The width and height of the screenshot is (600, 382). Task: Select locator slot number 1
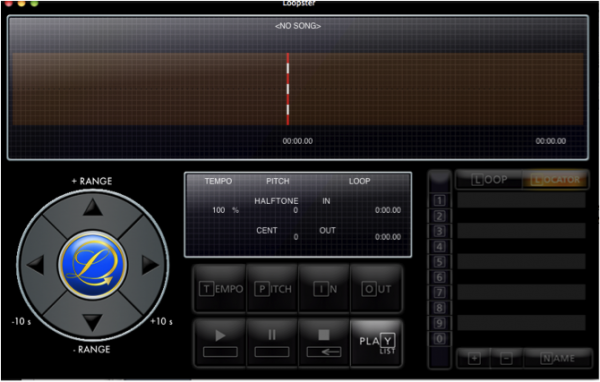click(x=439, y=200)
